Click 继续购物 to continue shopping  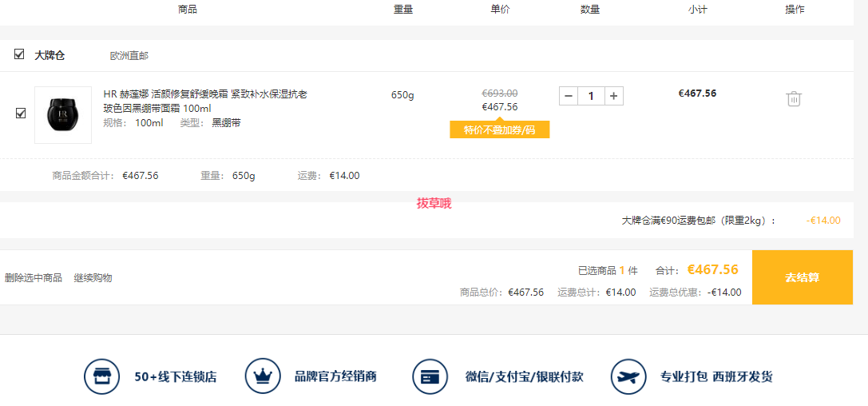93,278
